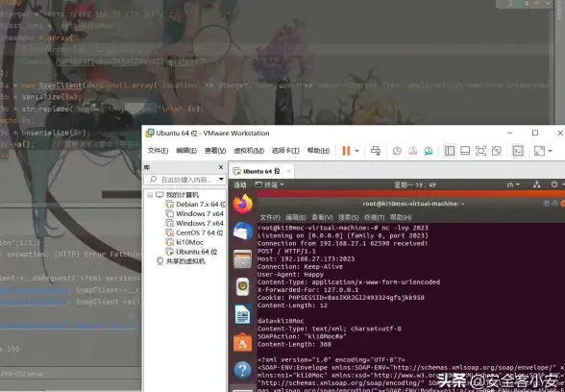
Task: Click the full screen mode icon
Action: 480,151
